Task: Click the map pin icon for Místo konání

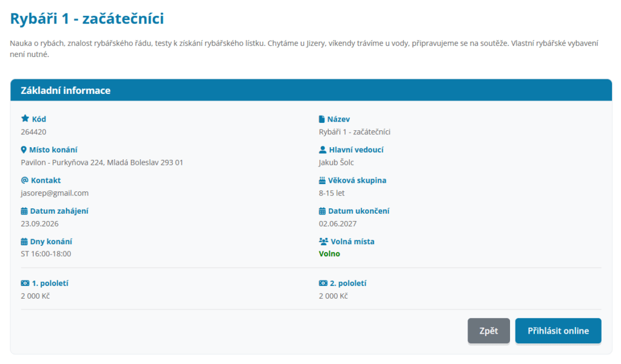Action: (24, 150)
